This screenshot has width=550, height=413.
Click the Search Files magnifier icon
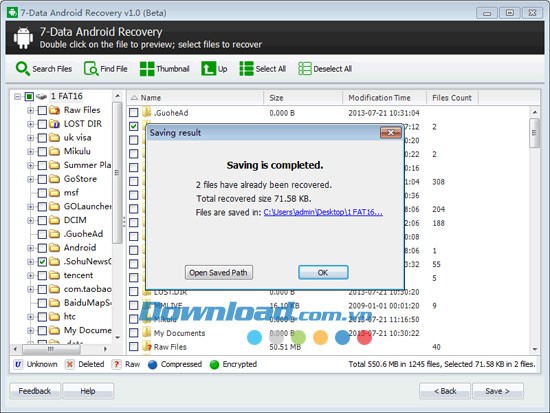(x=22, y=68)
